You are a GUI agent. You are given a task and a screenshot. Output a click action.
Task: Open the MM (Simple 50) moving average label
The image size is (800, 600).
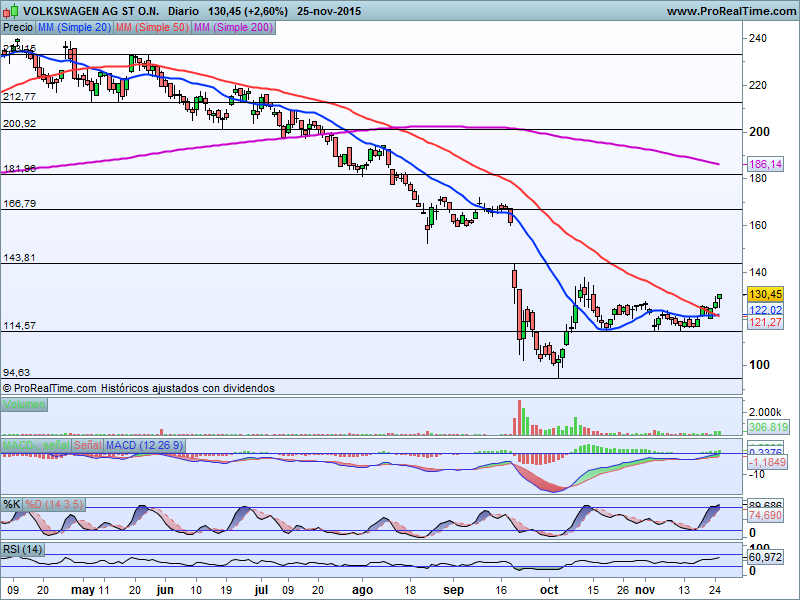pos(152,28)
